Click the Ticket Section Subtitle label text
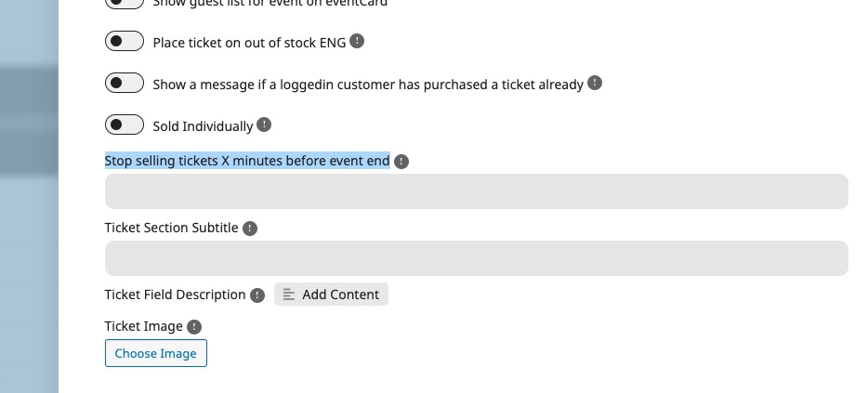This screenshot has height=393, width=868. point(172,228)
